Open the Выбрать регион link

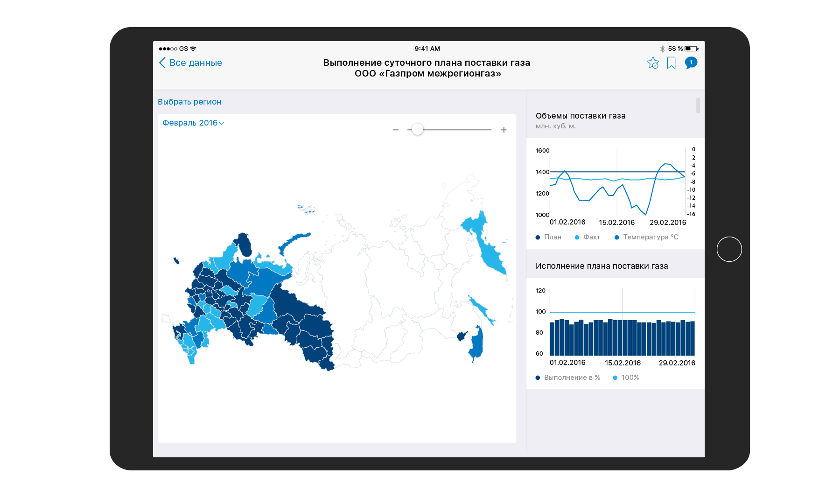[189, 102]
